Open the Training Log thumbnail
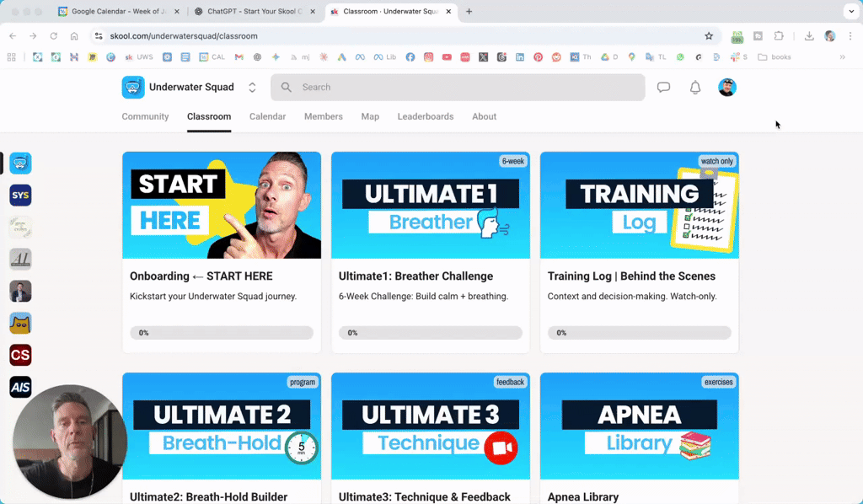This screenshot has height=504, width=863. [x=640, y=206]
